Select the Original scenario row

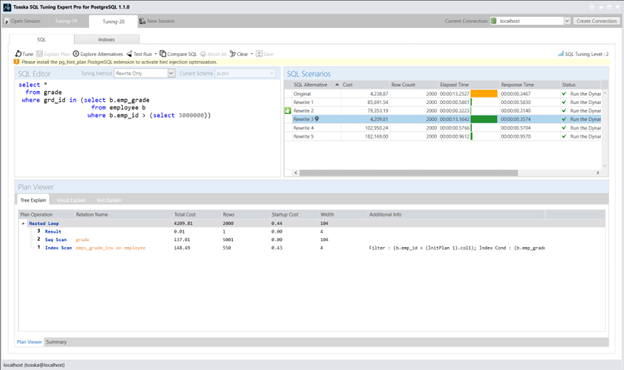coord(443,93)
